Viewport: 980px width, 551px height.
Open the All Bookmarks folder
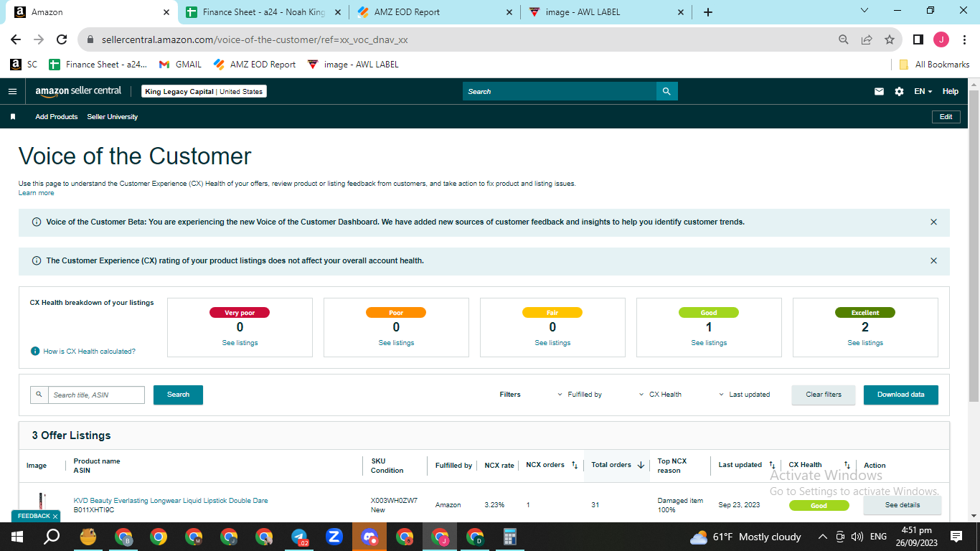(x=934, y=65)
